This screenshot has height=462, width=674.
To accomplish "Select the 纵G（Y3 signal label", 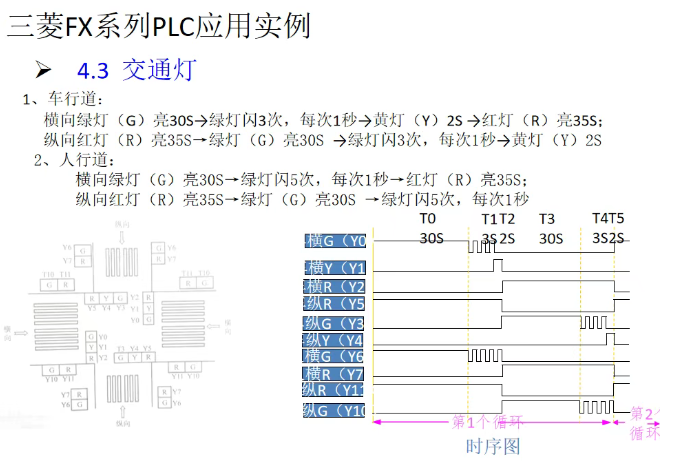I will pos(334,323).
